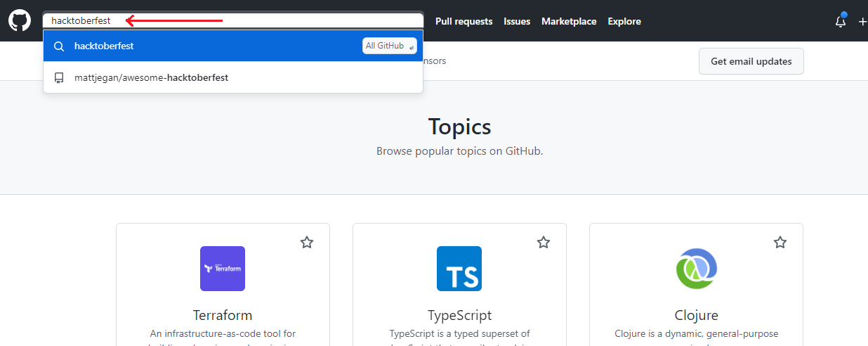The width and height of the screenshot is (868, 346).
Task: Click the repository icon beside mattjegan/awesome-hacktoberfest
Action: (x=59, y=77)
